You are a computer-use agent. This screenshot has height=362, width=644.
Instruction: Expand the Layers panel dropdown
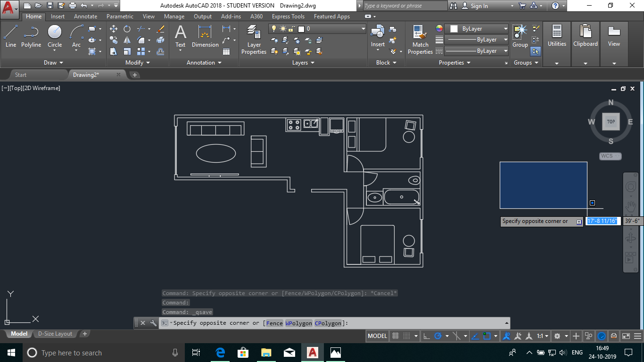pyautogui.click(x=303, y=63)
